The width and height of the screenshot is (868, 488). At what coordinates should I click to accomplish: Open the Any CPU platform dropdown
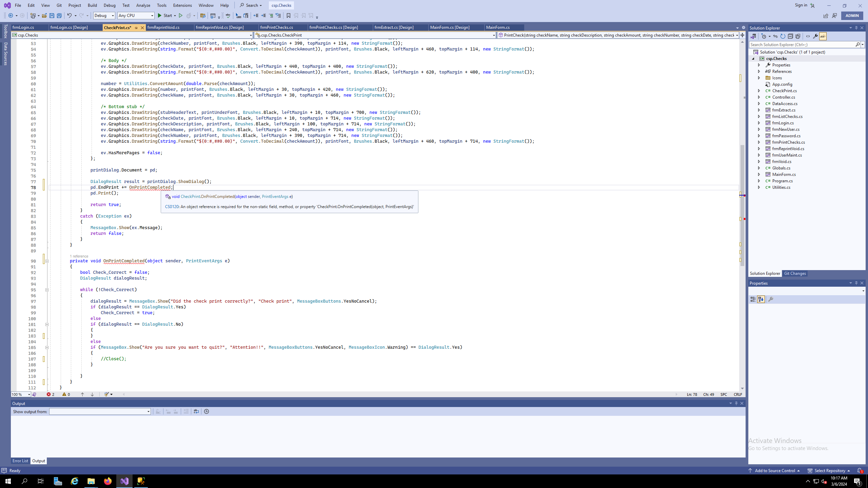(136, 16)
